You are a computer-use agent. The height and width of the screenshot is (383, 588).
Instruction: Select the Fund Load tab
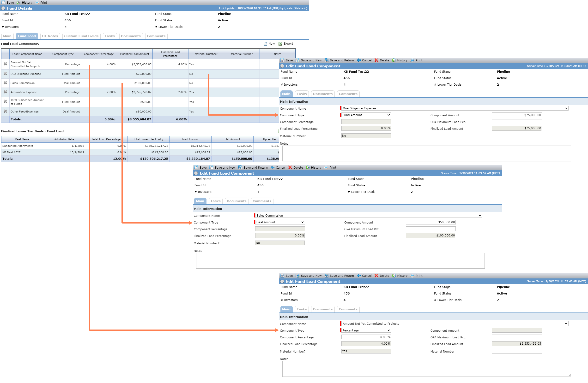pos(27,36)
